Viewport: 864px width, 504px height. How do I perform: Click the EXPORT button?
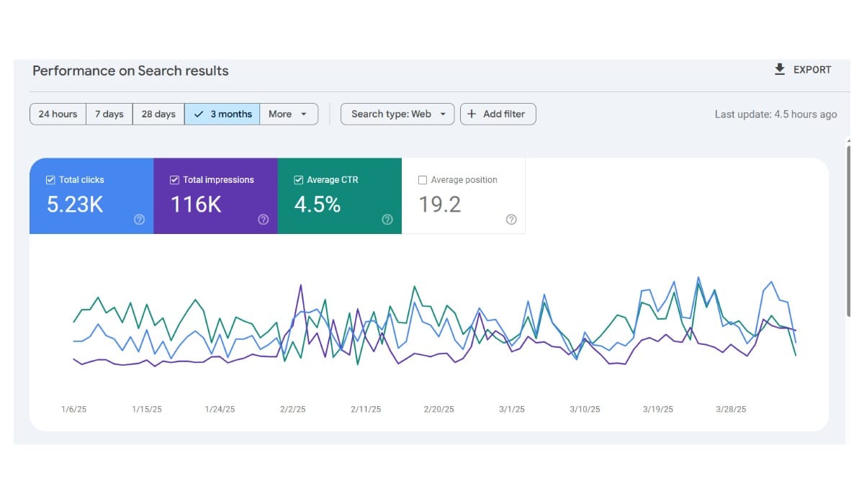pyautogui.click(x=802, y=70)
